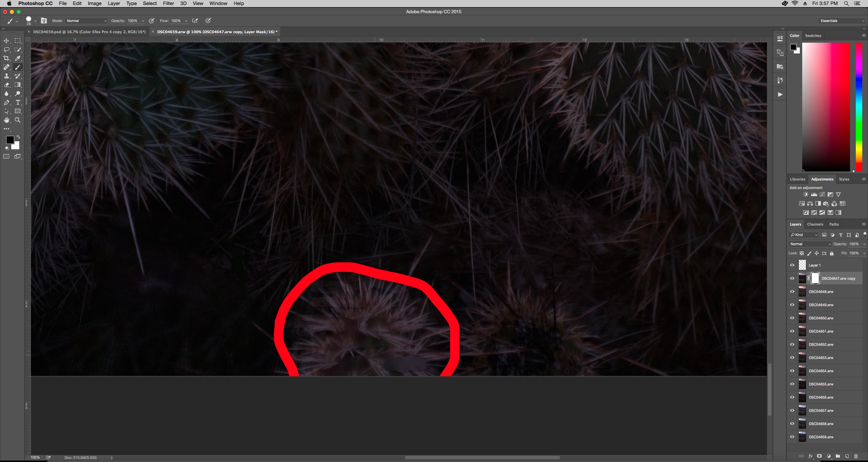Select the Horizontal Type tool
Image resolution: width=868 pixels, height=462 pixels.
(18, 102)
